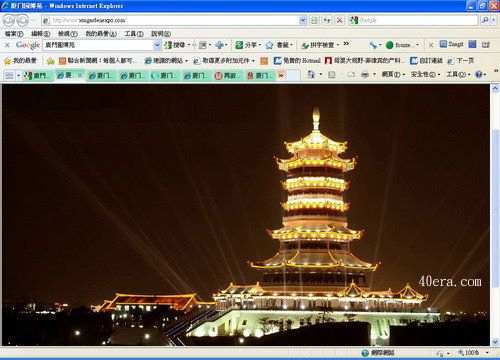Open the 說明(H) menu
500x360 pixels.
click(161, 34)
